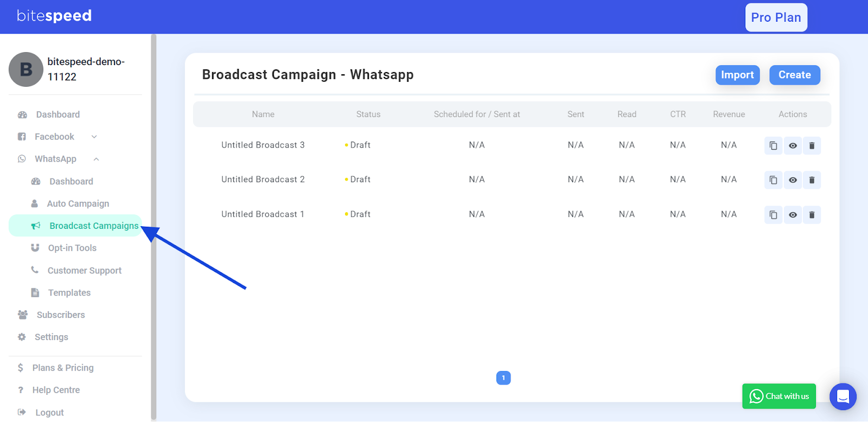
Task: Click the WhatsApp logo icon in sidebar
Action: [x=22, y=159]
